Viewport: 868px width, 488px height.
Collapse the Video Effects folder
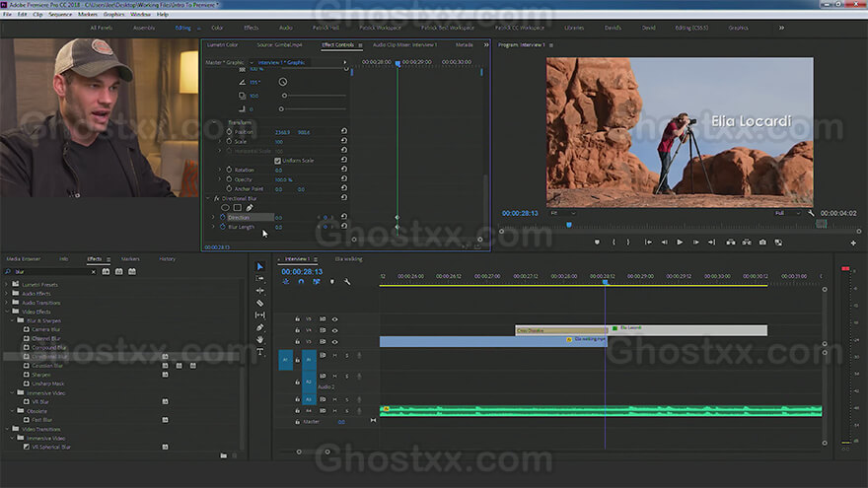[x=7, y=312]
